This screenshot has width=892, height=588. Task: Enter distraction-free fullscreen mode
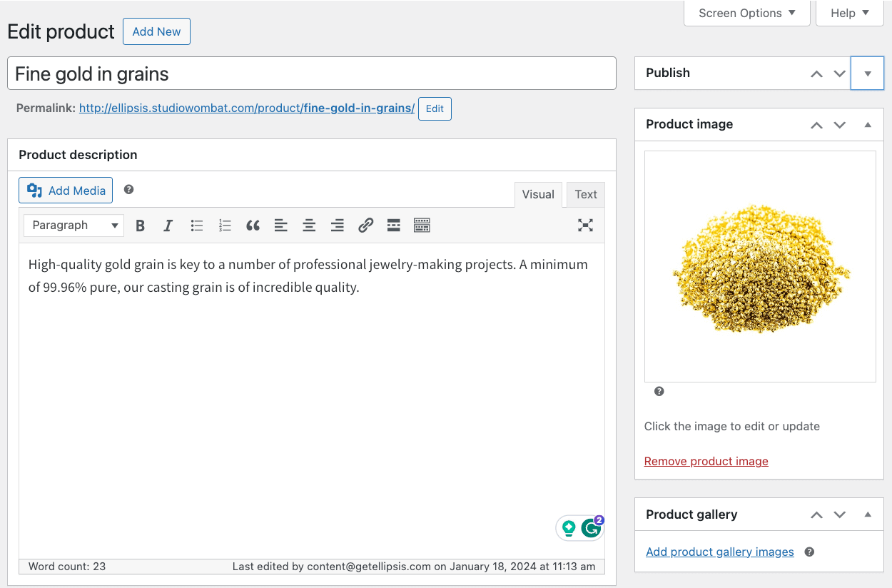pyautogui.click(x=585, y=225)
